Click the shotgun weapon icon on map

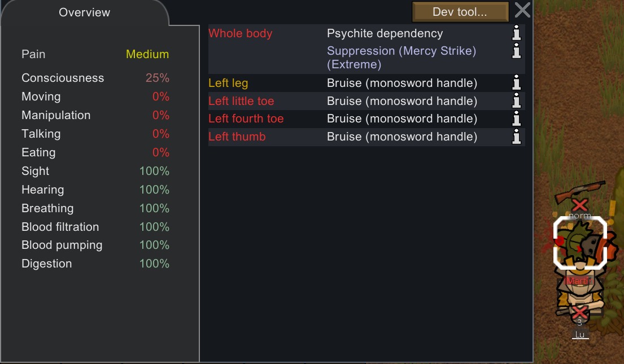tap(580, 191)
